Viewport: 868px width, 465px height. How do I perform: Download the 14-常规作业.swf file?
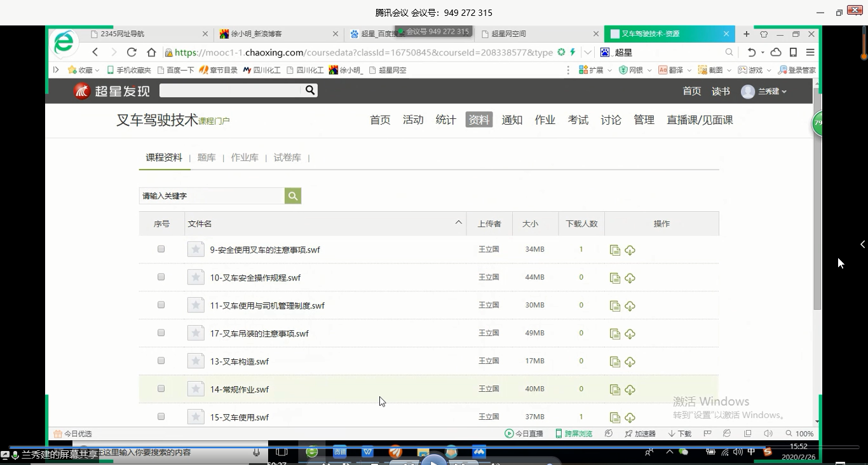click(630, 390)
